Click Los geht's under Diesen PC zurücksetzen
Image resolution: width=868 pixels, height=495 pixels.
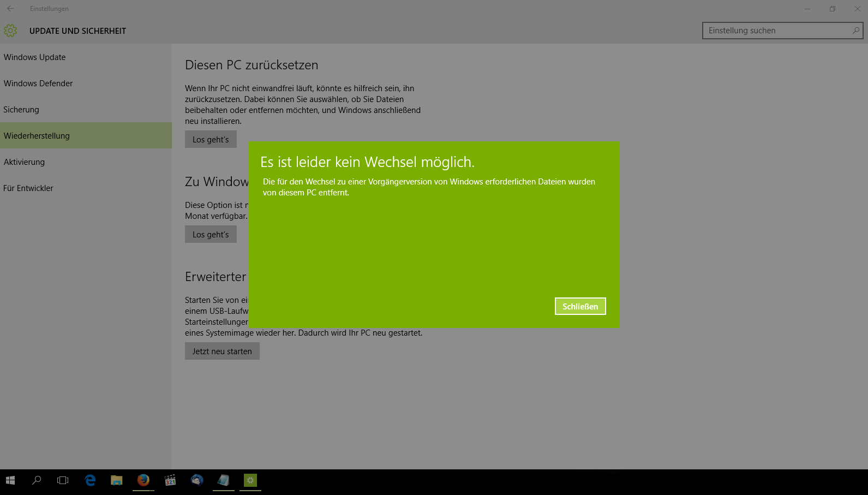[211, 139]
